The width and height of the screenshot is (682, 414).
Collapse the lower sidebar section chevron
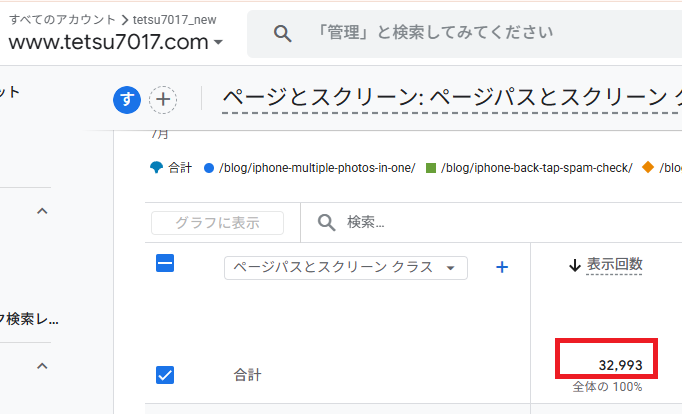coord(42,366)
